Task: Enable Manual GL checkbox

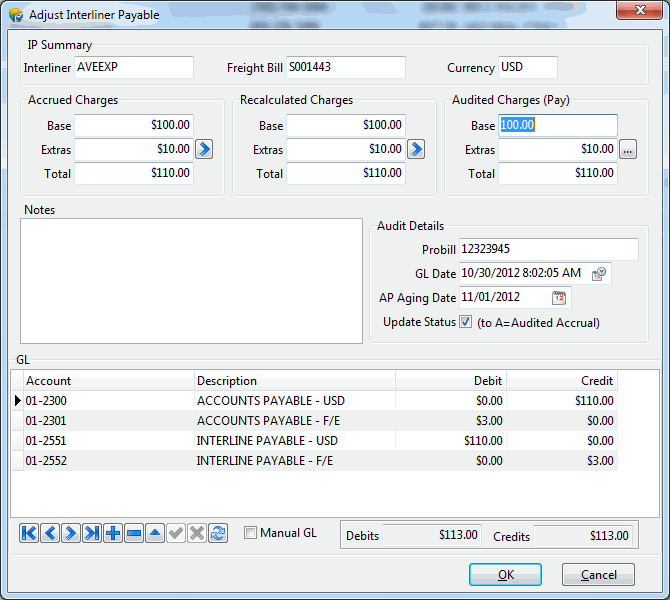Action: coord(250,533)
